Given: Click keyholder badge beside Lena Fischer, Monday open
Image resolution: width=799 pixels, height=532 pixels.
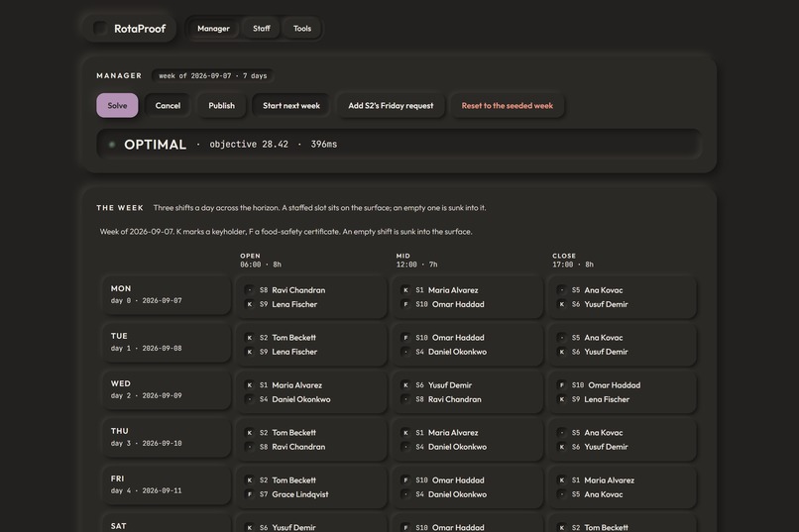Looking at the screenshot, I should click(250, 304).
